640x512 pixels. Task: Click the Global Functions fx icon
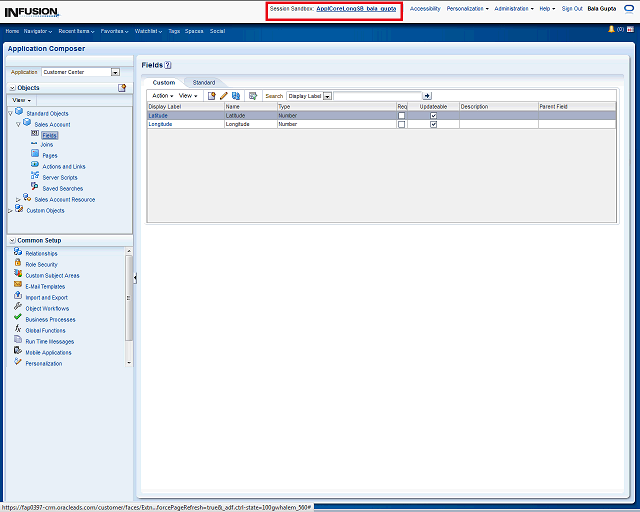click(18, 329)
